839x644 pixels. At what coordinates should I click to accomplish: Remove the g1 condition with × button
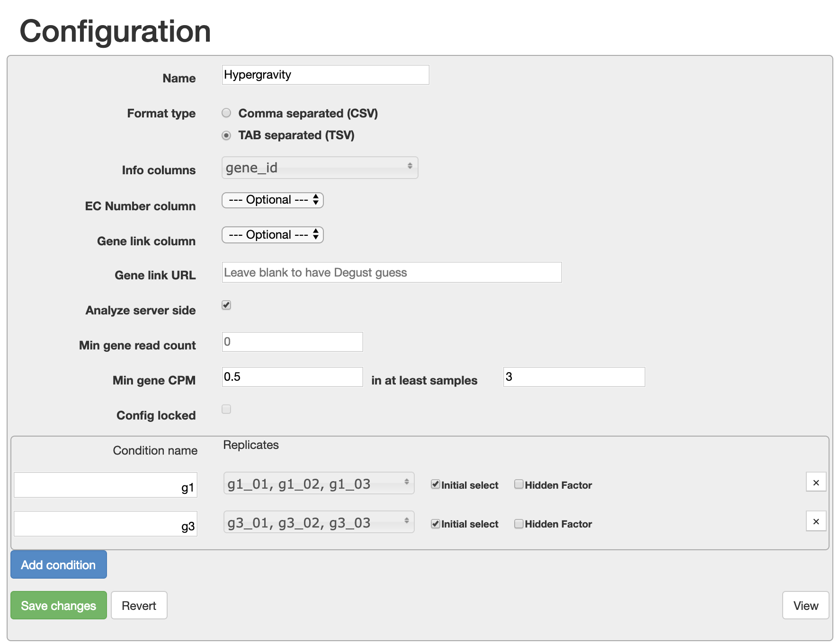[x=816, y=483]
